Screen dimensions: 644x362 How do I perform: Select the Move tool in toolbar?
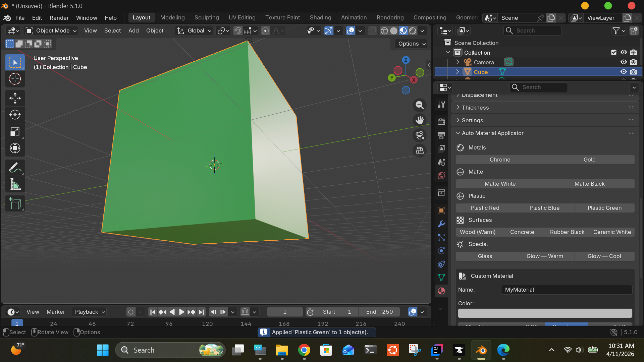[x=15, y=98]
